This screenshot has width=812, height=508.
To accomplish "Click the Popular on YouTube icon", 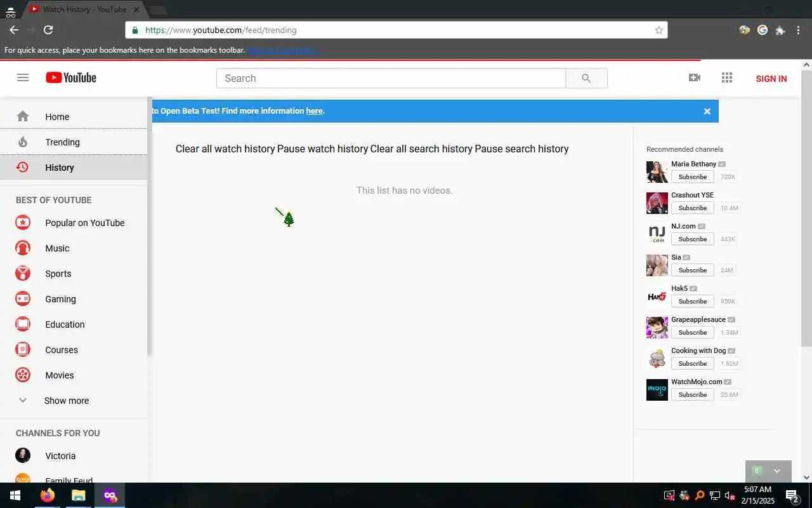I will coord(23,223).
